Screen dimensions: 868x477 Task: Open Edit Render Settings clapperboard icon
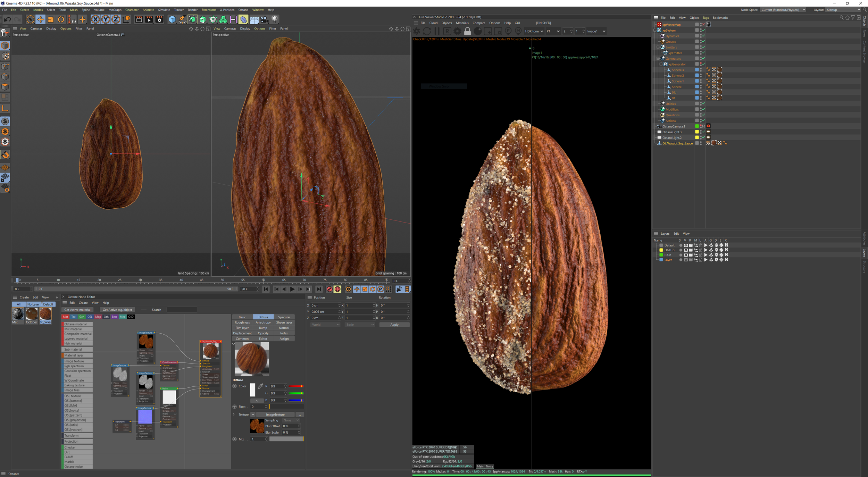coord(159,19)
